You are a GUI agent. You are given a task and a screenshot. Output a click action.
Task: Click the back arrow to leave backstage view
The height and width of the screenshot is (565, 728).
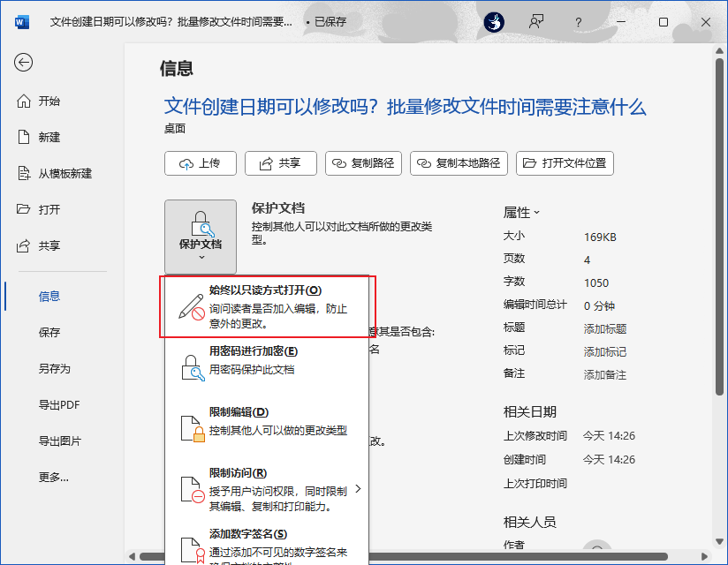coord(23,63)
